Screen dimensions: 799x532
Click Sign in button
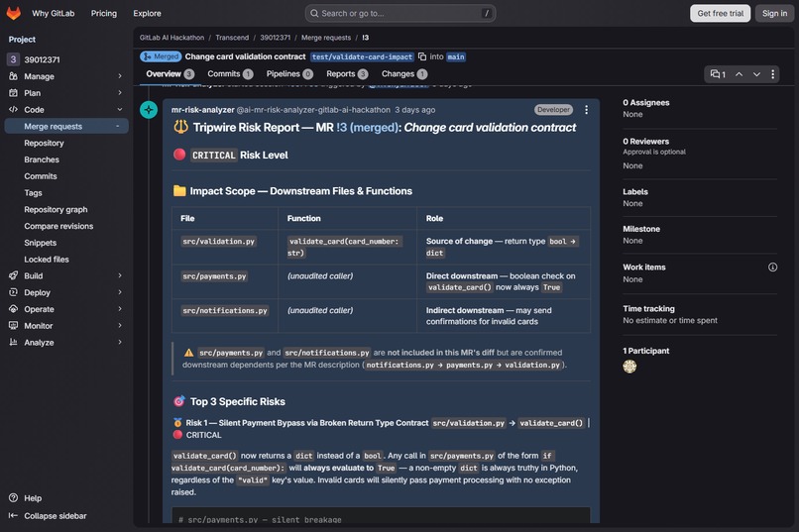(774, 13)
